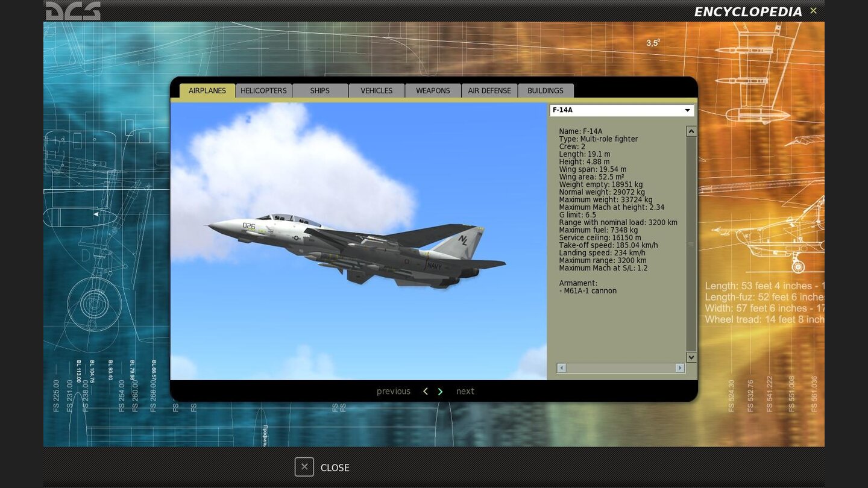
Task: Click the vertical scrollbar thumb of info panel
Action: (x=691, y=244)
